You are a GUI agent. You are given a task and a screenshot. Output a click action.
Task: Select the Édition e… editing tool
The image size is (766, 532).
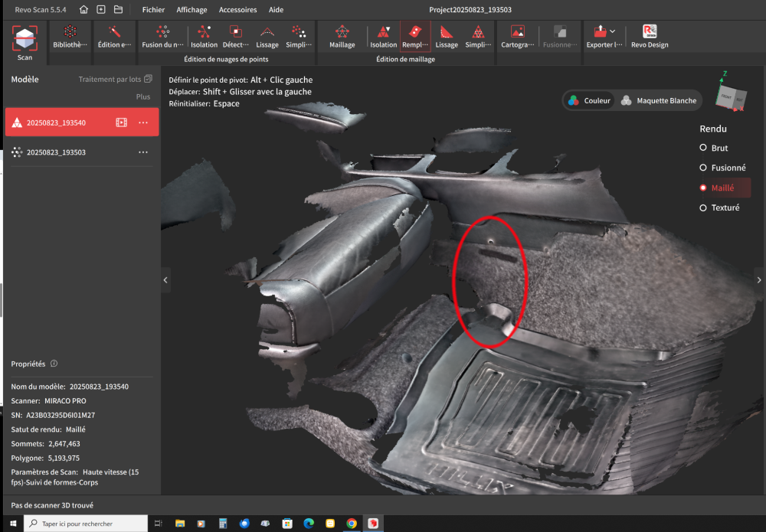(x=114, y=37)
